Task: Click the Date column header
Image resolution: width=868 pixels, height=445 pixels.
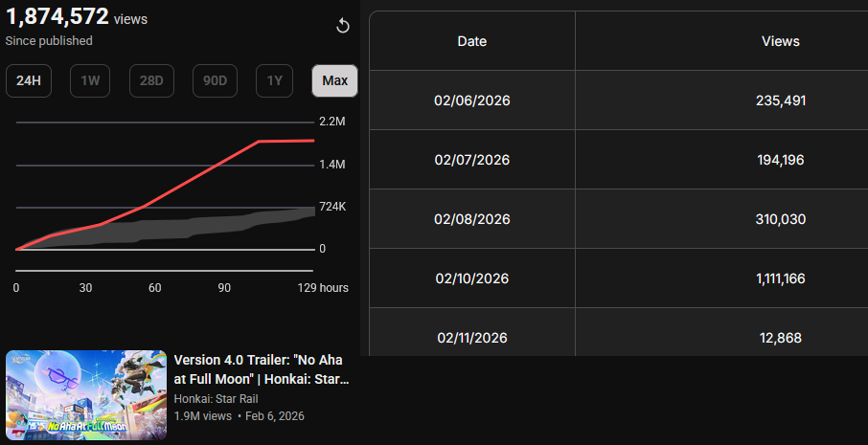Action: [472, 41]
